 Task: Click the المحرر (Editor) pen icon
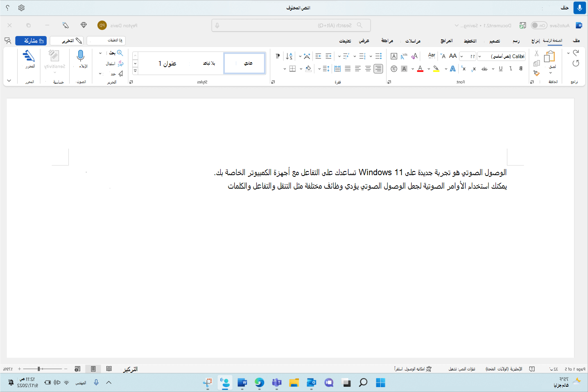tap(29, 56)
